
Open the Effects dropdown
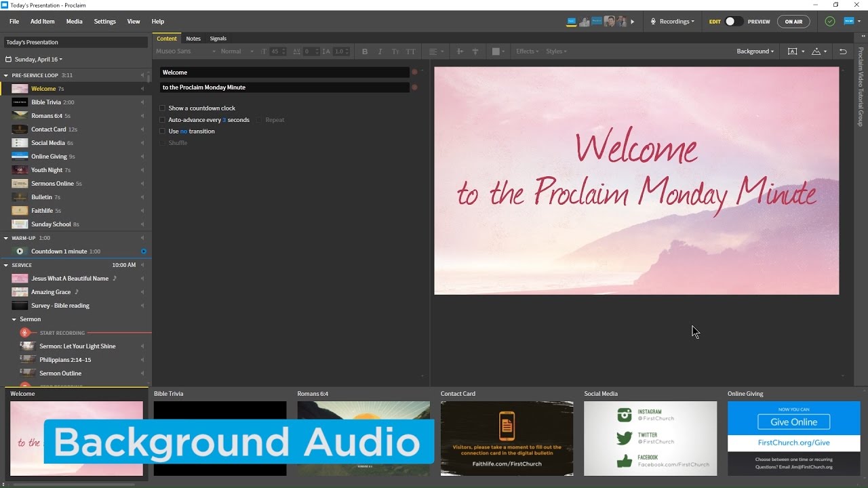[x=527, y=52]
